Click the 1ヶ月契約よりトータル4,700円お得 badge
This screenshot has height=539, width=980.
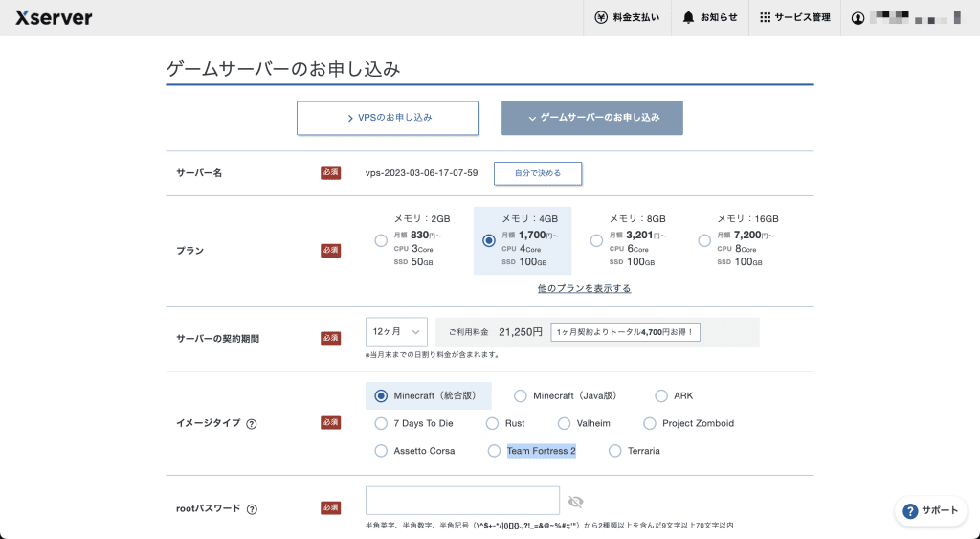[625, 332]
